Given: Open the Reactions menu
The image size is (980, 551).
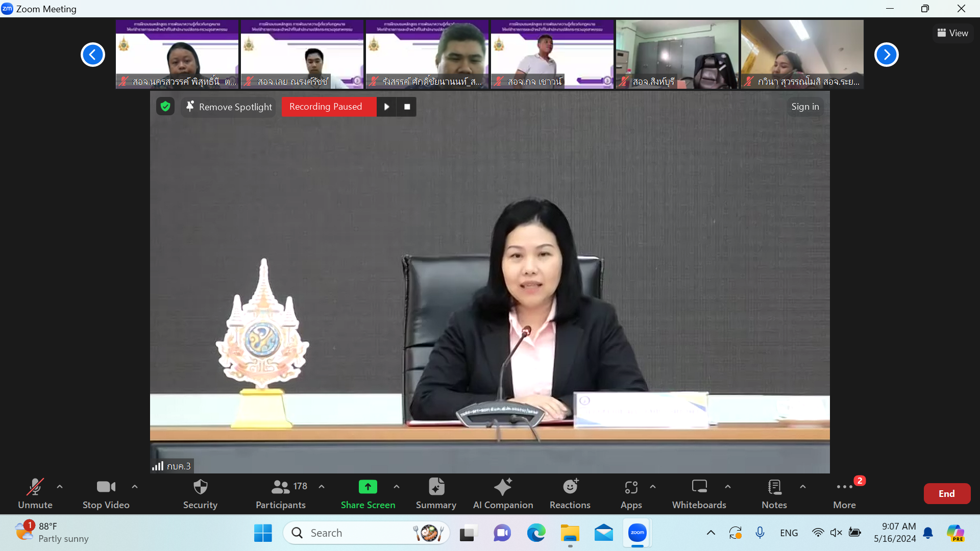Looking at the screenshot, I should pos(570,493).
